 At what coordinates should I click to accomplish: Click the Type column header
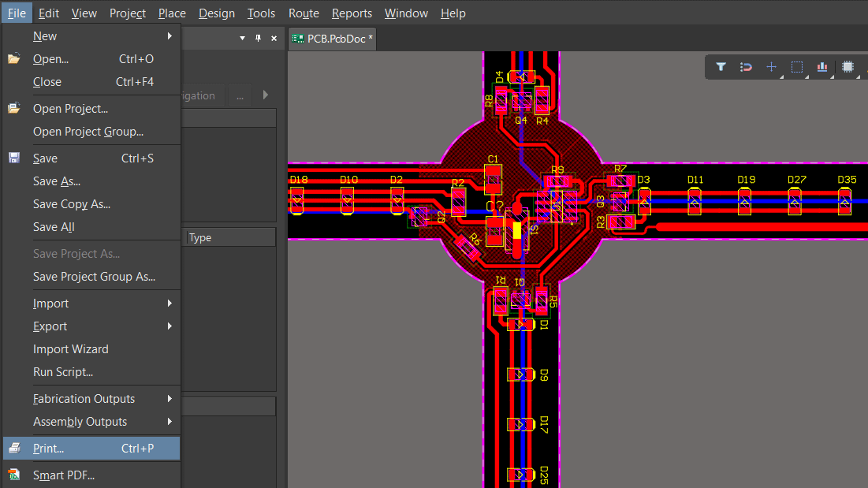229,237
